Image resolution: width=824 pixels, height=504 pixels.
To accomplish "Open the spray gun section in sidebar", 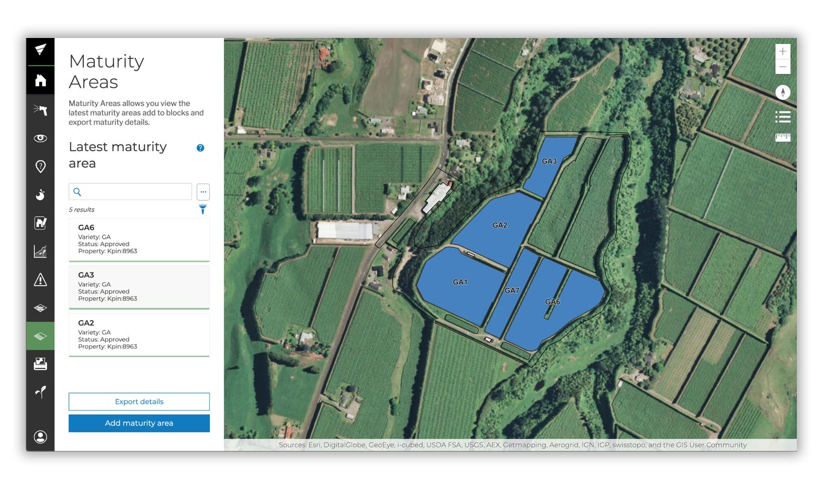I will click(40, 110).
